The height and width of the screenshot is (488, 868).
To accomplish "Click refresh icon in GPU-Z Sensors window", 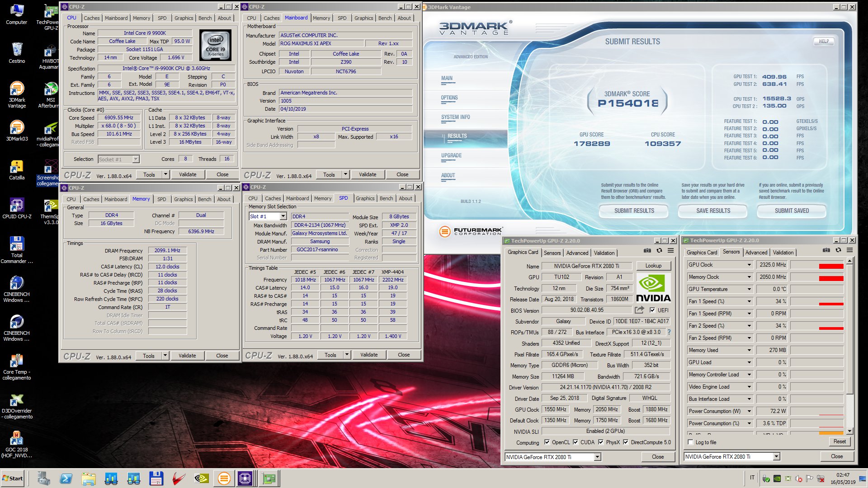I will (838, 250).
